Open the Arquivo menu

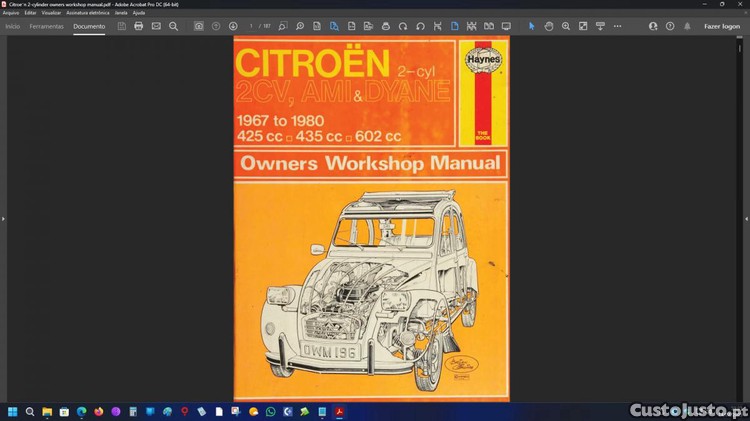(x=11, y=13)
